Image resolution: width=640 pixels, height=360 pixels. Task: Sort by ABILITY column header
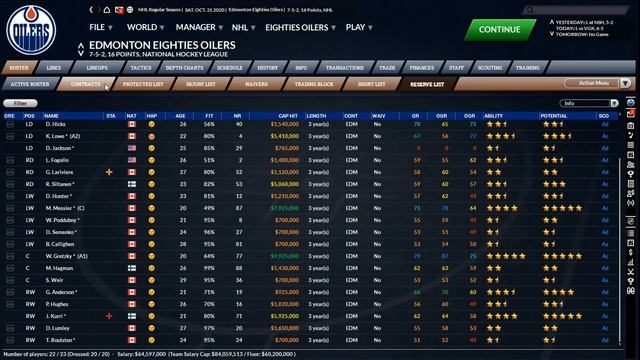493,116
